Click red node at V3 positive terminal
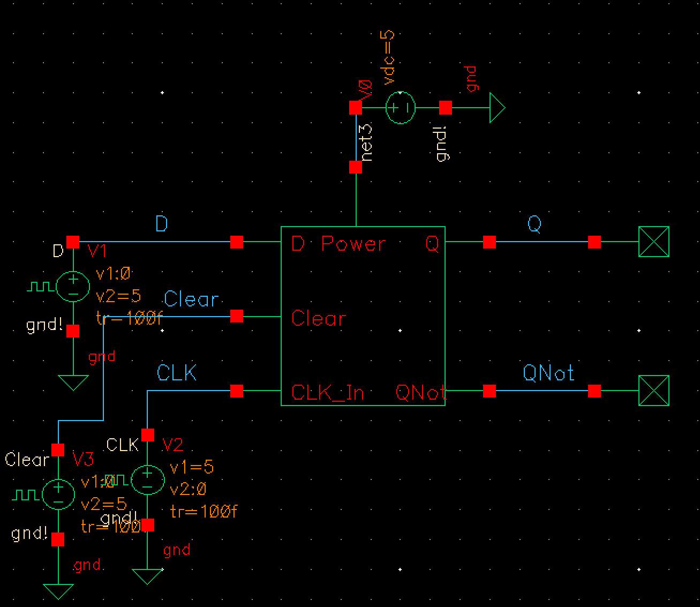This screenshot has width=700, height=607. 58,449
